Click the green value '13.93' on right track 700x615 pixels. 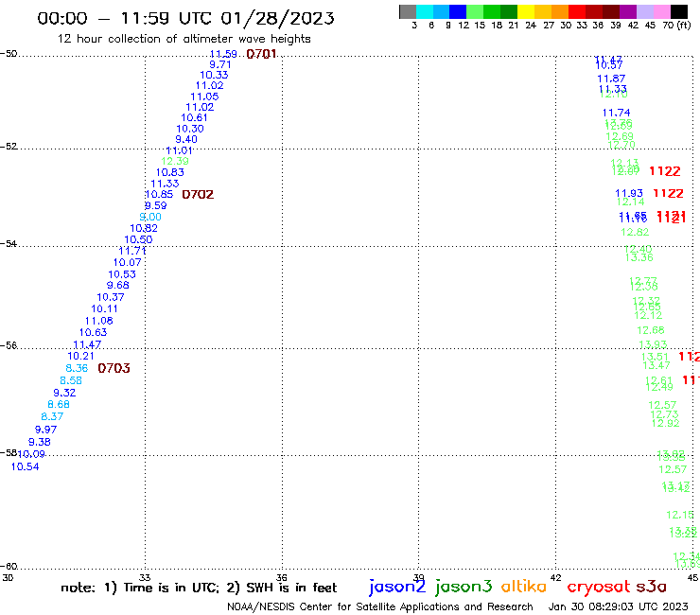point(653,344)
